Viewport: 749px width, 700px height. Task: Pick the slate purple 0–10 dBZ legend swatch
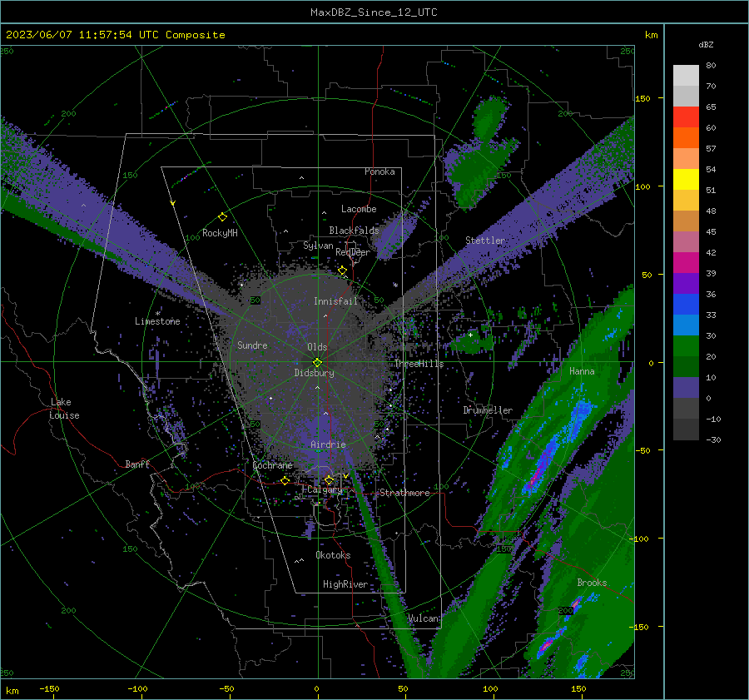point(686,388)
